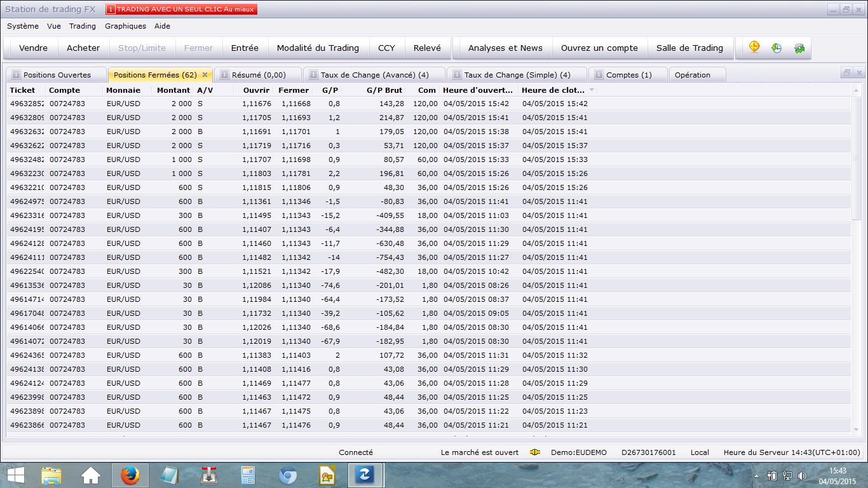The width and height of the screenshot is (868, 488).
Task: Click the opening price 1,12086
Action: [x=257, y=285]
